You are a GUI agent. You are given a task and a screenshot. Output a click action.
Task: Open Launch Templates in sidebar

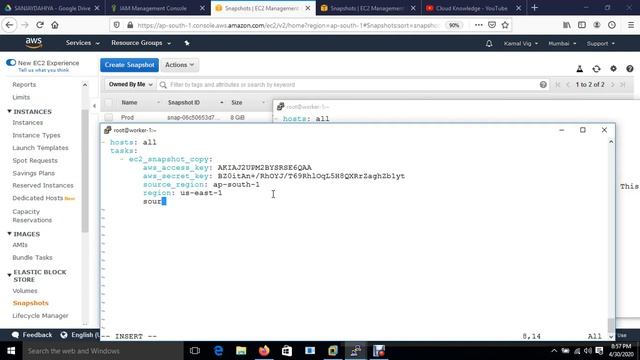[x=40, y=148]
